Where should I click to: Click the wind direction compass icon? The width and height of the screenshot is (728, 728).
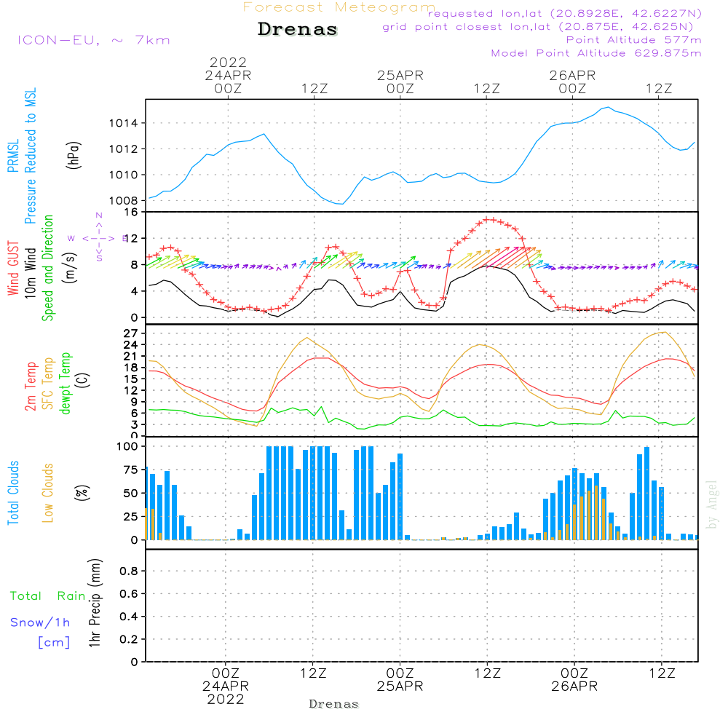coord(99,238)
